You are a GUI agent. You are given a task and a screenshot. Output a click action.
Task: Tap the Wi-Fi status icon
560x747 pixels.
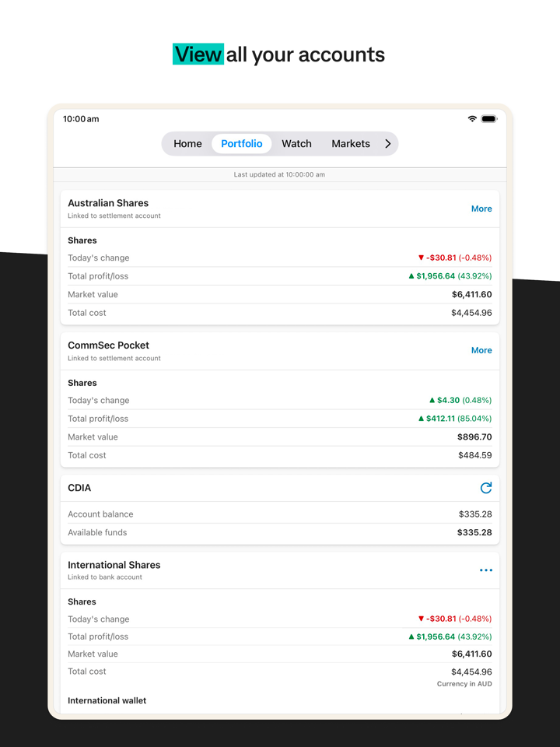pyautogui.click(x=472, y=119)
